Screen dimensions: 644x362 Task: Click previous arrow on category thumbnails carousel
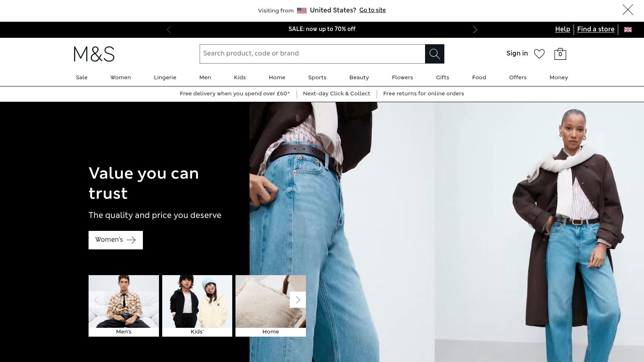click(97, 300)
